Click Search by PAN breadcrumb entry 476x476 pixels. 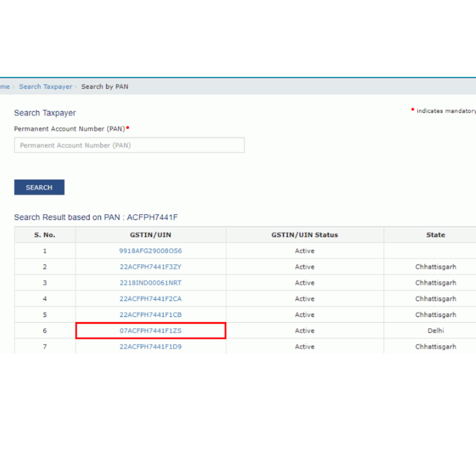click(x=105, y=86)
